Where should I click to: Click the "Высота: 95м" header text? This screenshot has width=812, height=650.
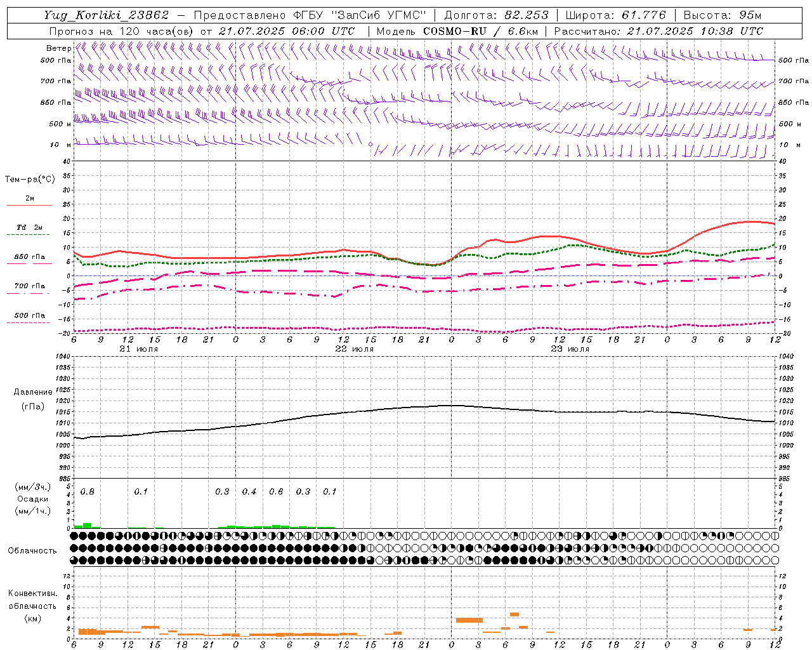(723, 15)
